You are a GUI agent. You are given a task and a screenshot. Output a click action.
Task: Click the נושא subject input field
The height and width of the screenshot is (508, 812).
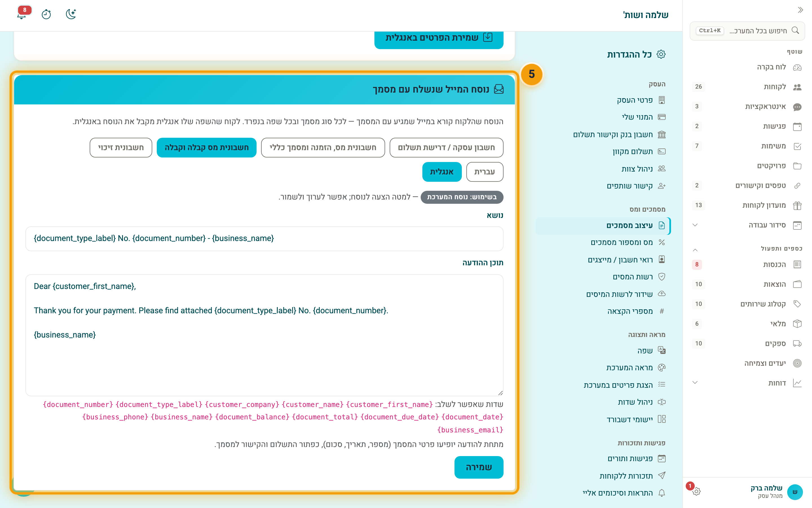pos(264,239)
